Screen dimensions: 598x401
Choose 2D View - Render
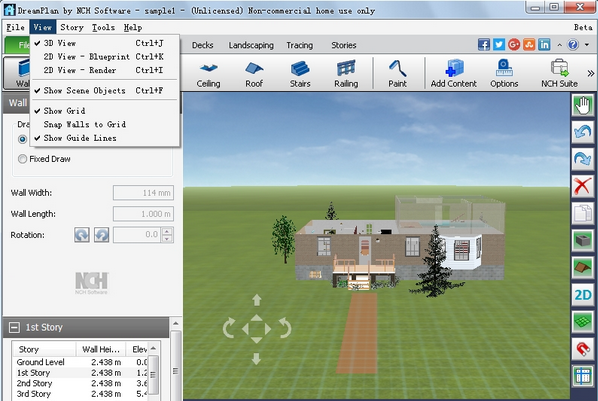pos(104,70)
